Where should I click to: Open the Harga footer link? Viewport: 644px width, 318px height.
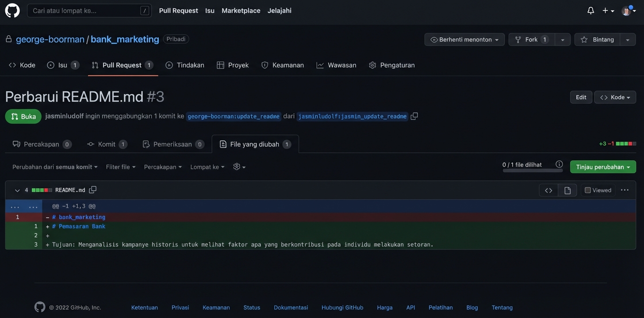pos(385,307)
